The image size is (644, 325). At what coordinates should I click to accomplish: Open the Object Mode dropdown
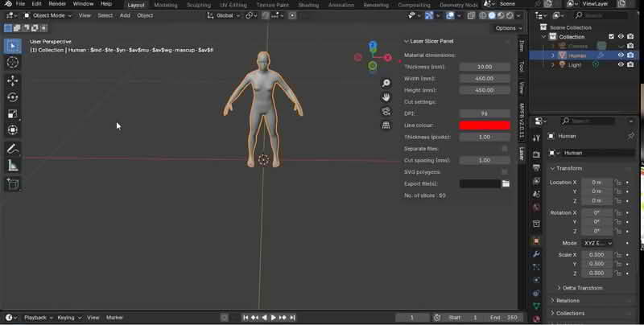click(50, 15)
